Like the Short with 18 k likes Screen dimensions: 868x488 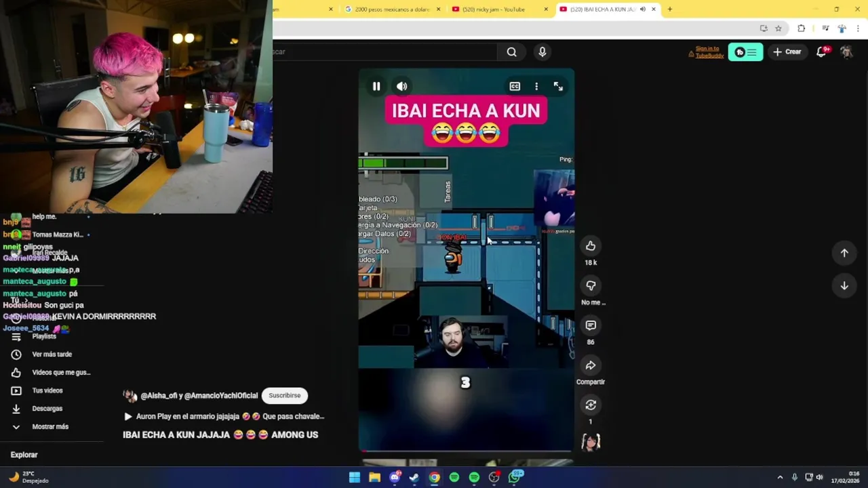591,246
